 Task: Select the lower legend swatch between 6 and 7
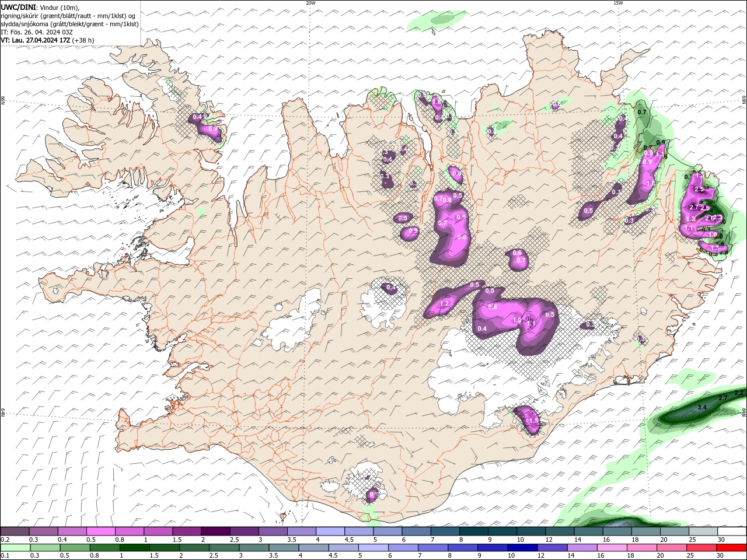pyautogui.click(x=403, y=548)
